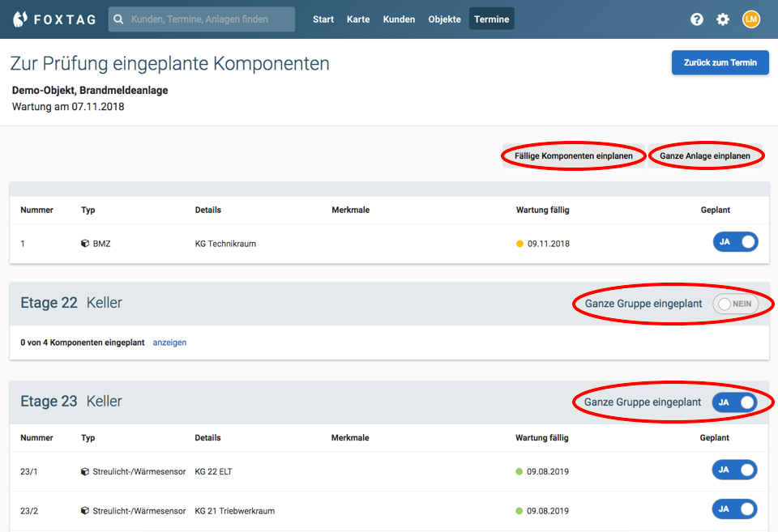Image resolution: width=778 pixels, height=532 pixels.
Task: Click 'KG Technikraum' details cell
Action: (x=226, y=244)
